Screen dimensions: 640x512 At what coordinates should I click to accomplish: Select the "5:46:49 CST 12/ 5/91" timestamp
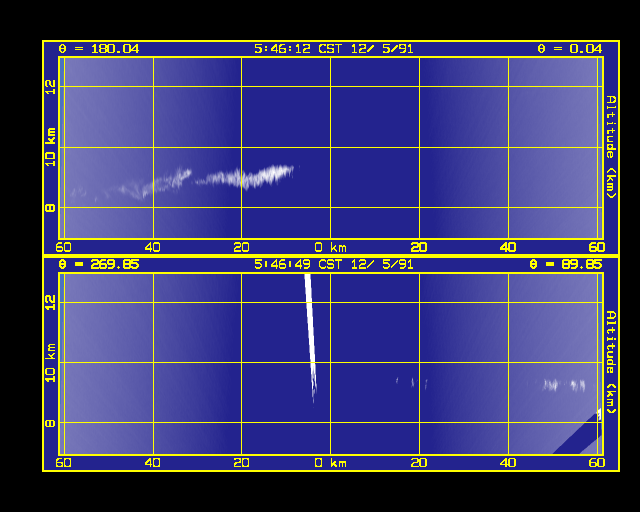(333, 265)
